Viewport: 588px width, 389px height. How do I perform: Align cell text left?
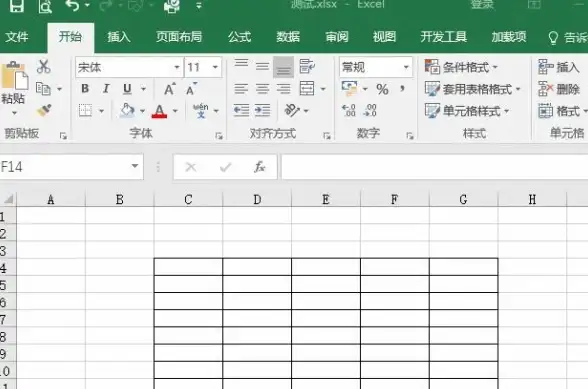[x=241, y=89]
